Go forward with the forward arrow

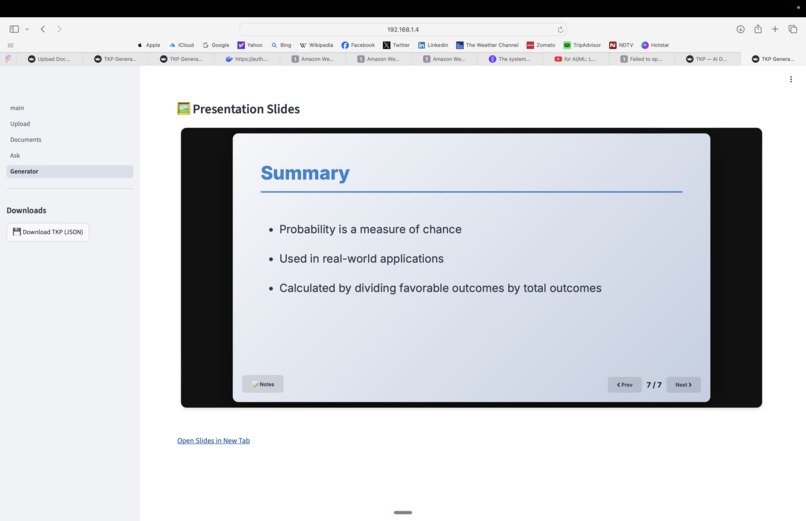(x=59, y=29)
